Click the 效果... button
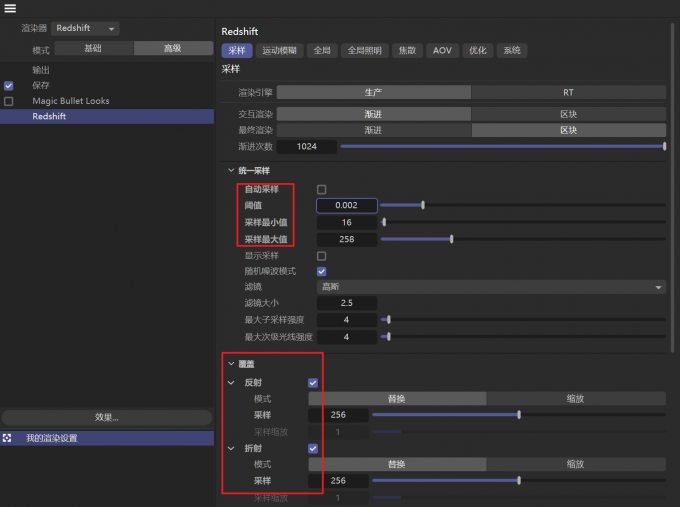This screenshot has height=507, width=680. click(107, 417)
